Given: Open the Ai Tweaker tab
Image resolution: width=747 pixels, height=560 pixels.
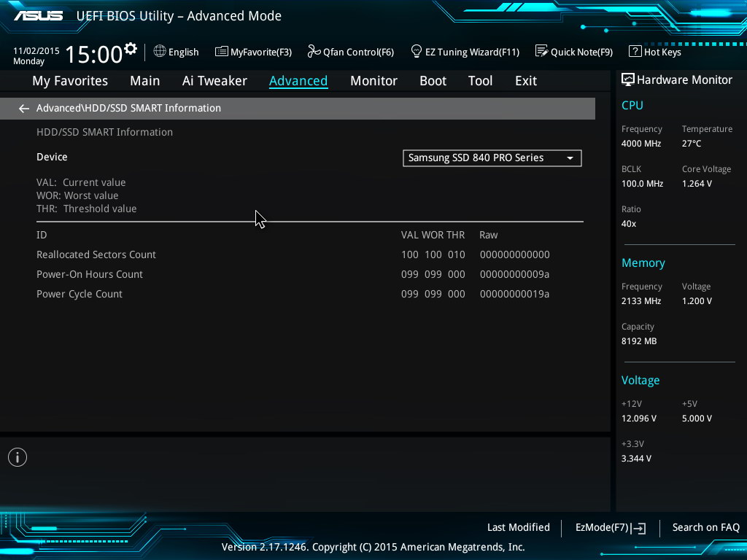Looking at the screenshot, I should pos(214,81).
